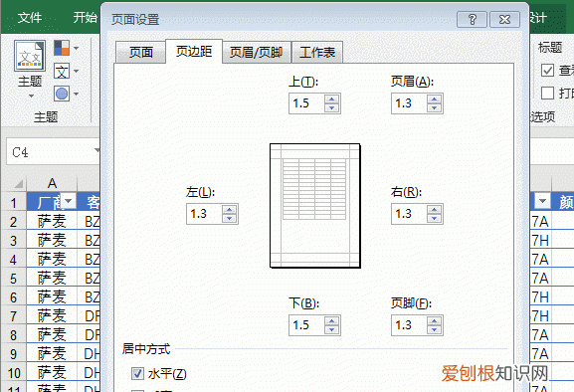Image resolution: width=574 pixels, height=392 pixels.
Task: Select row 8 header
Action: [13, 335]
